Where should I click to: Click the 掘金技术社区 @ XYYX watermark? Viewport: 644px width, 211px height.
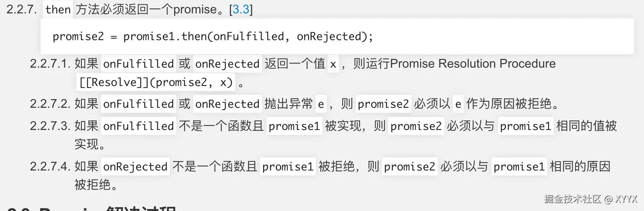pos(590,199)
